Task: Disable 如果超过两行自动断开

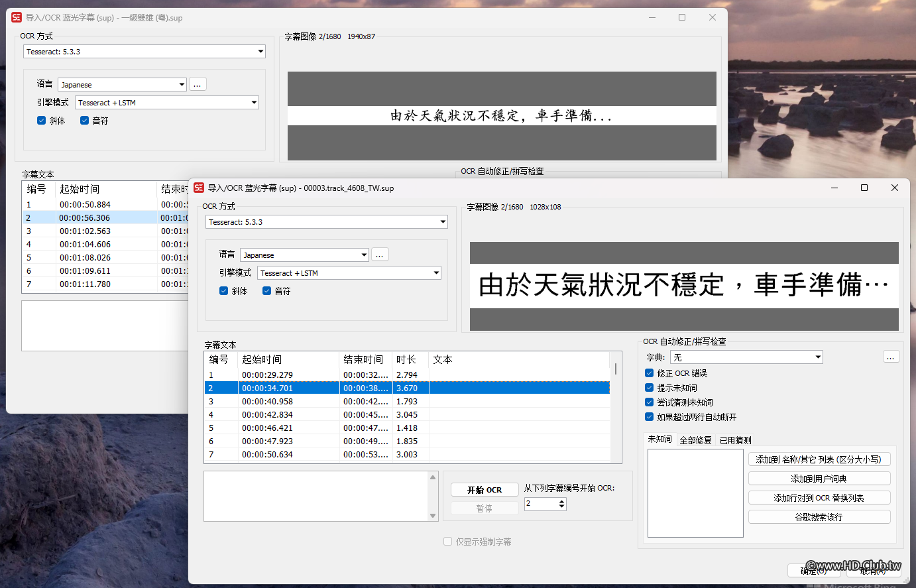Action: click(x=648, y=416)
